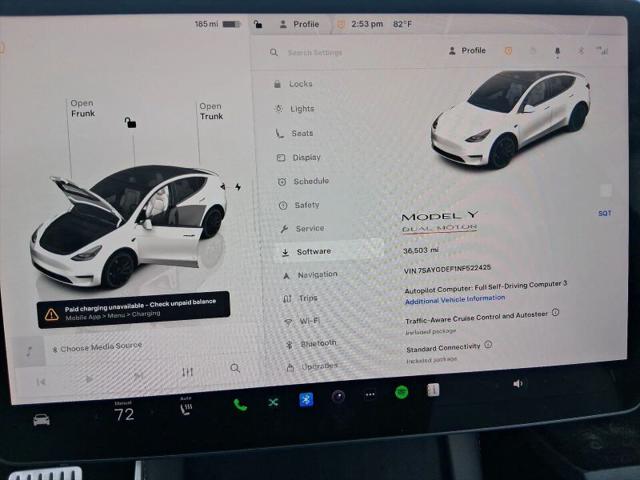Open the Schedule settings menu
This screenshot has height=480, width=640.
coord(303,181)
